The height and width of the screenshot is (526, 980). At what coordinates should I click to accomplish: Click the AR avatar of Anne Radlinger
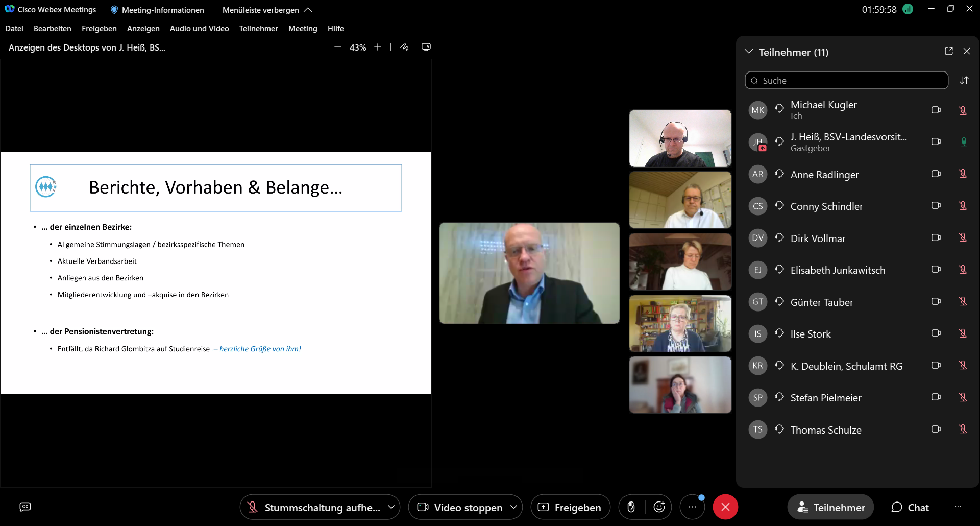click(758, 174)
